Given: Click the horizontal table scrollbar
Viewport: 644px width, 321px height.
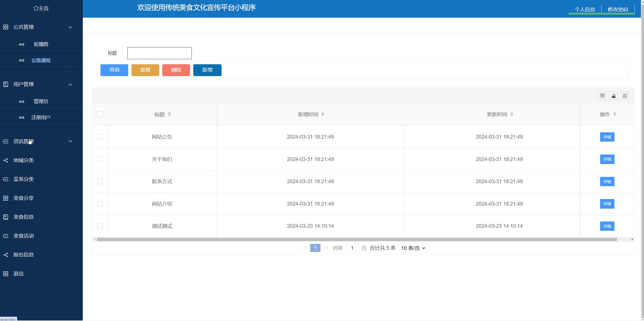Looking at the screenshot, I should [x=356, y=239].
